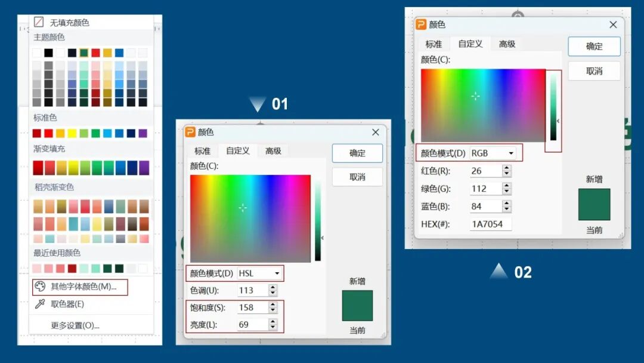The width and height of the screenshot is (644, 363).
Task: Click the palette icon beside 其他字体颜色
Action: point(41,286)
